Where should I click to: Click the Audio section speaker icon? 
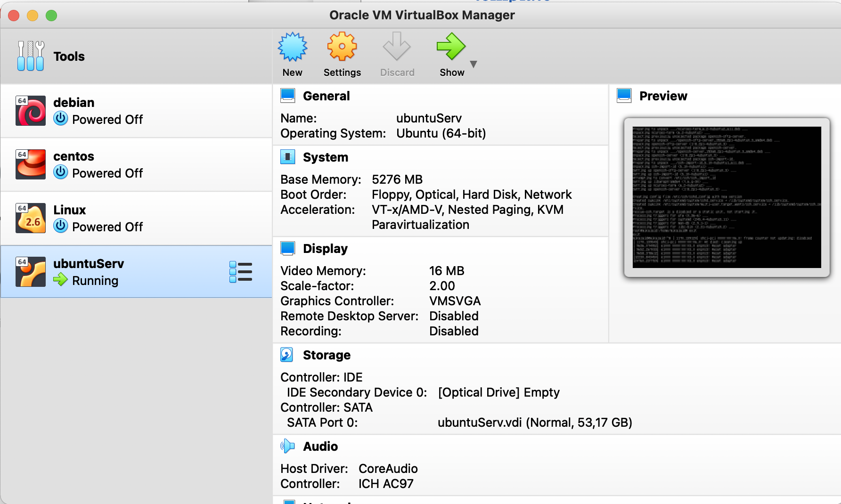pos(288,446)
